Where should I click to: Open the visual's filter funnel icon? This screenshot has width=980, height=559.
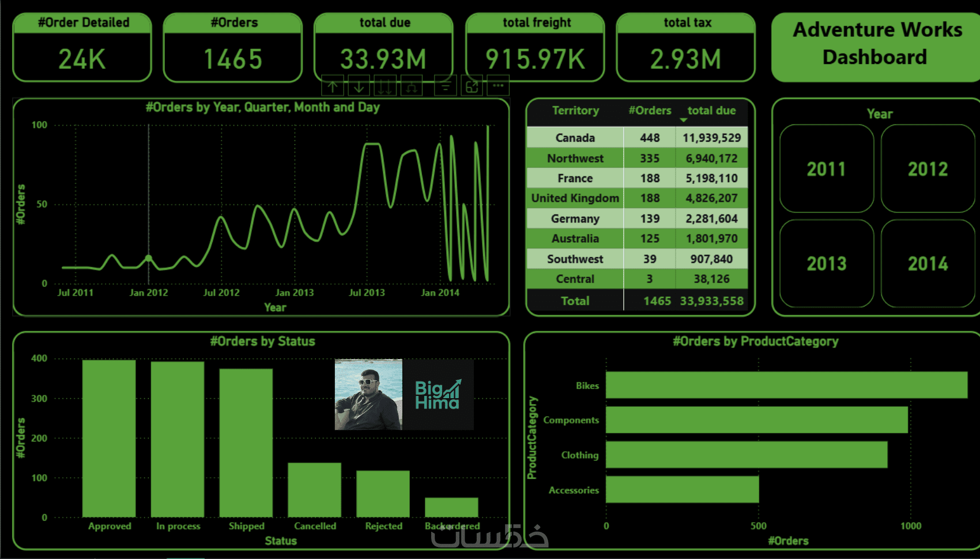point(445,87)
